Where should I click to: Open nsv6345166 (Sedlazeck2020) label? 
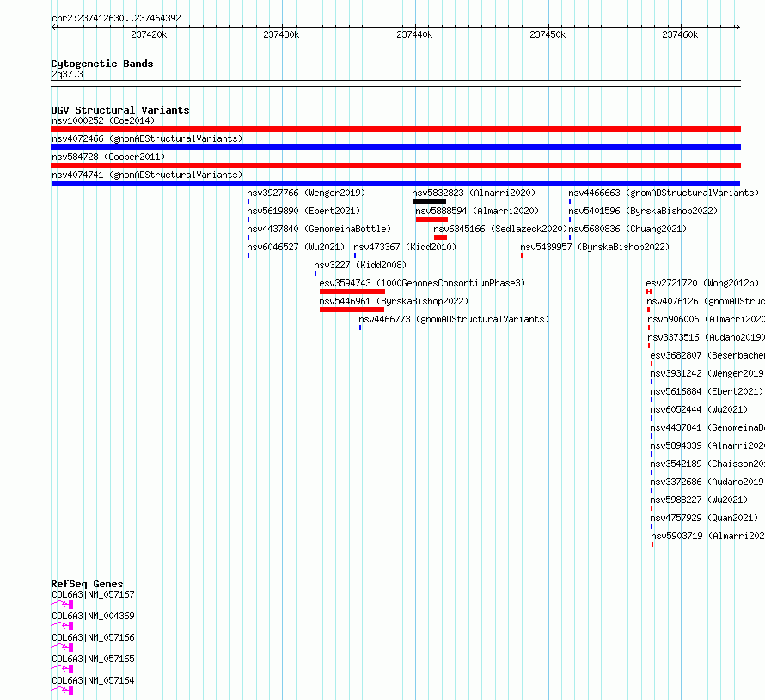500,229
